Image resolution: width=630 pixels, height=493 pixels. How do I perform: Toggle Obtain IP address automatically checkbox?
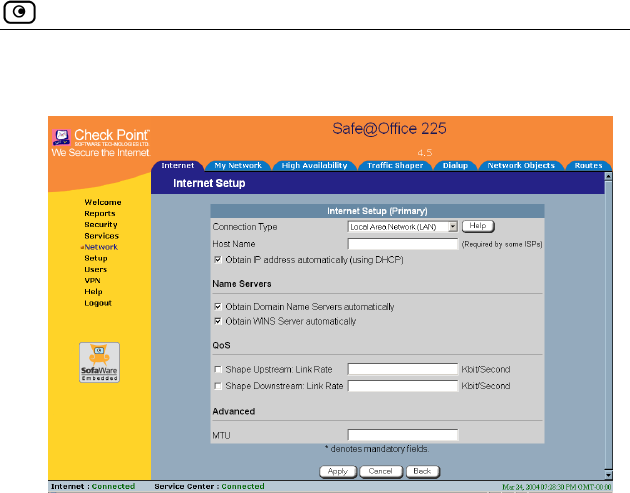click(218, 260)
